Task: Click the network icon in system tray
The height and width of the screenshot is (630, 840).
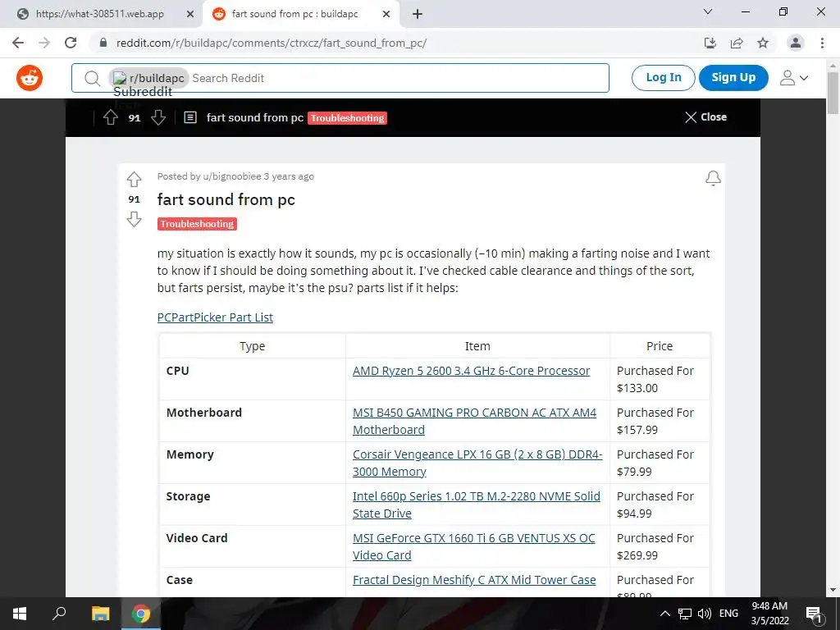Action: pos(685,614)
